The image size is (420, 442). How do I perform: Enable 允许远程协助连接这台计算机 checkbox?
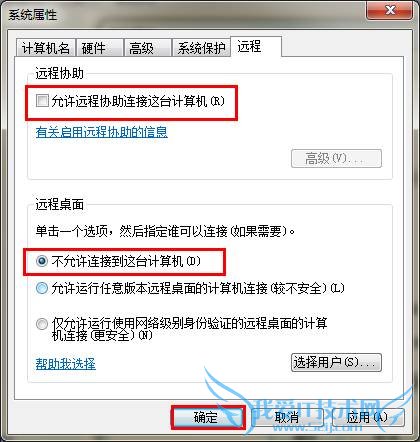42,100
